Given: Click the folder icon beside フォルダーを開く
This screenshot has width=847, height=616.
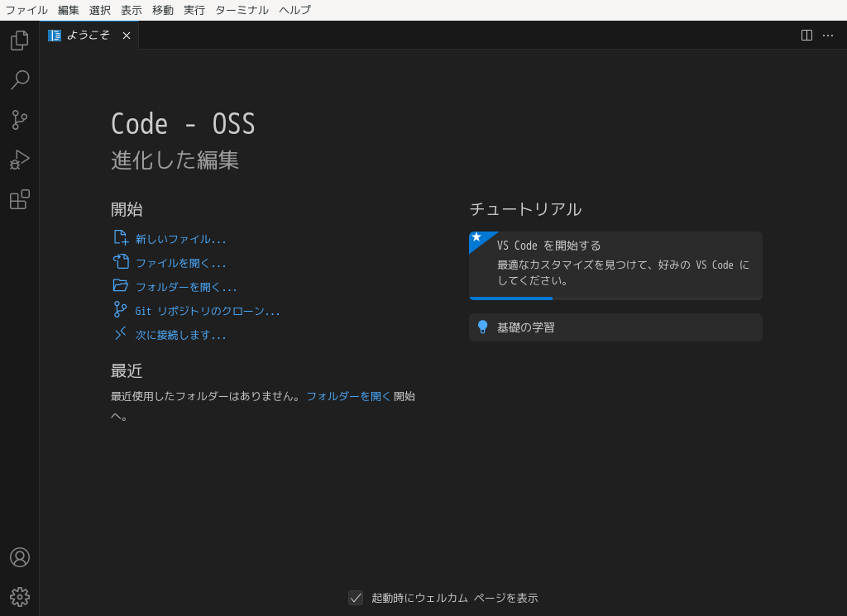Looking at the screenshot, I should pyautogui.click(x=121, y=285).
